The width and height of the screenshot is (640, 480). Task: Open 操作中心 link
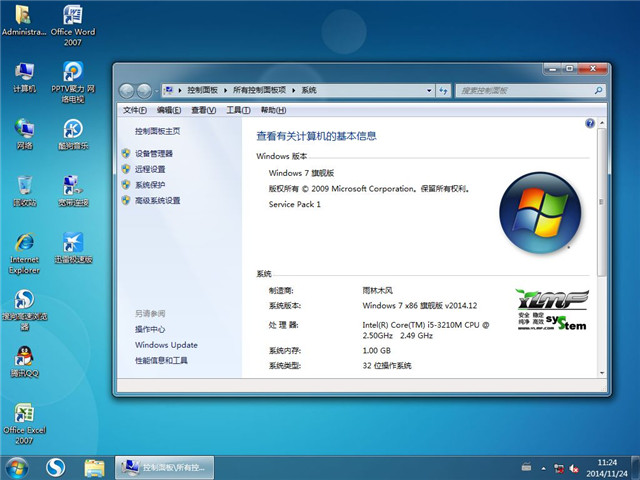[150, 329]
